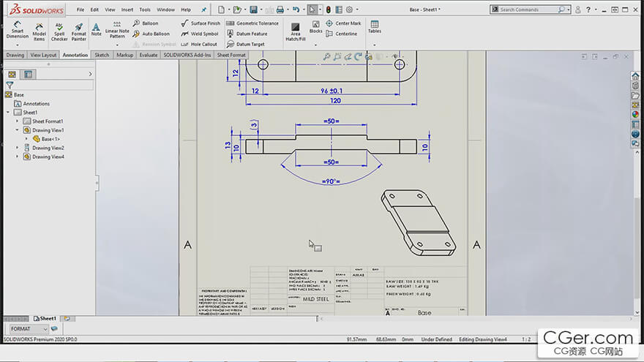Screen dimensions: 644x362
Task: Expand the Drawing View2 node
Action: pyautogui.click(x=18, y=148)
